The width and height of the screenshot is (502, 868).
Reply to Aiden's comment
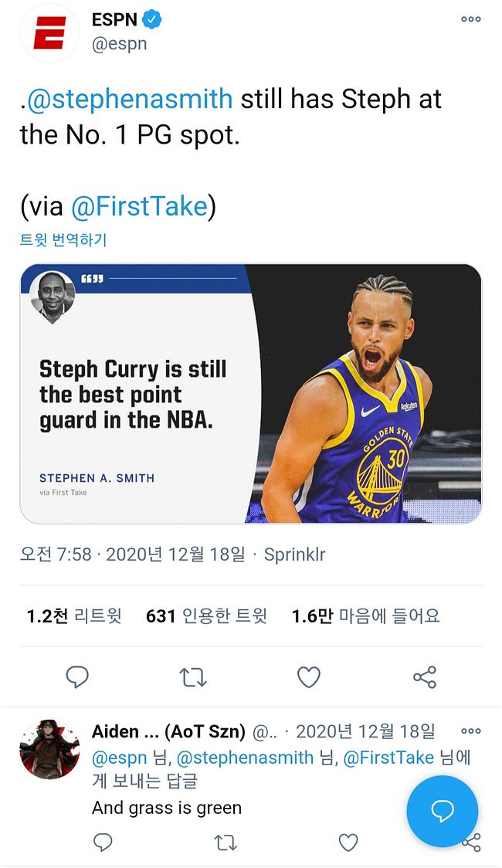pyautogui.click(x=103, y=843)
